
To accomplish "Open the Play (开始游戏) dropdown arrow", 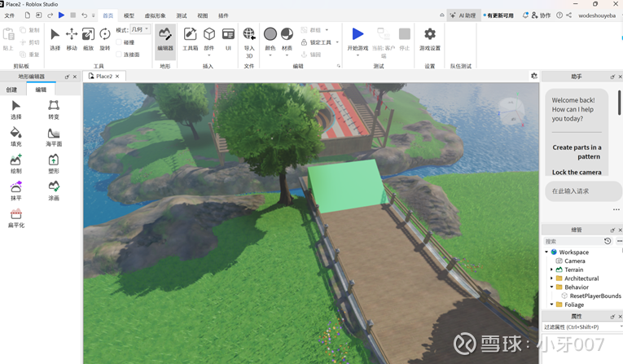I will click(358, 55).
